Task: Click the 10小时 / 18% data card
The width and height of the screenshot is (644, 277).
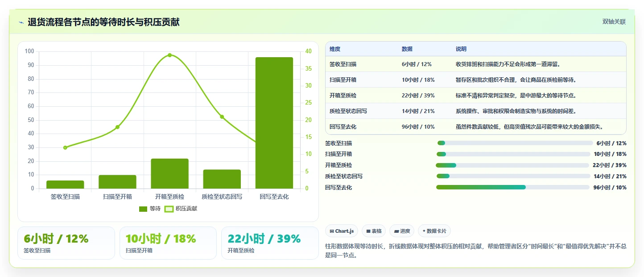Action: (x=168, y=243)
